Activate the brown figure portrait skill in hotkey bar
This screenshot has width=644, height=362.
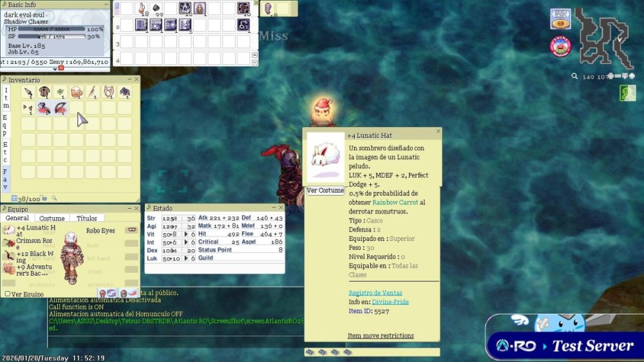pos(200,8)
